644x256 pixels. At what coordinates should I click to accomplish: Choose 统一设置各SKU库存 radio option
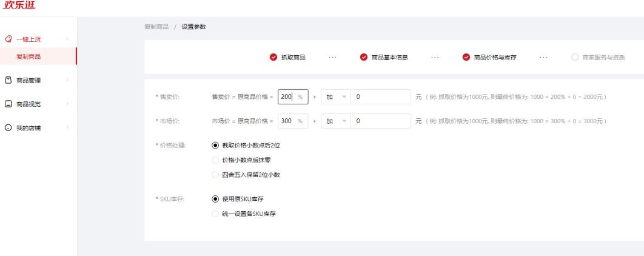[215, 214]
